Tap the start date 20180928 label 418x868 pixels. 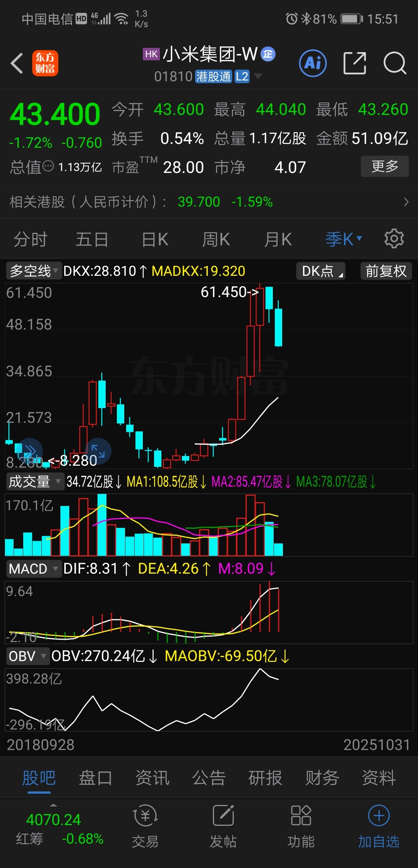[x=41, y=745]
